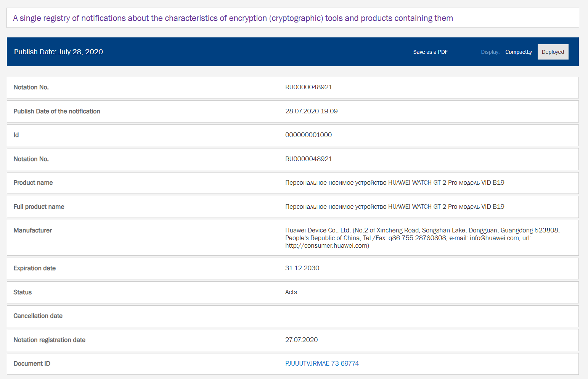Select the registration date 27.07.2020

[302, 340]
